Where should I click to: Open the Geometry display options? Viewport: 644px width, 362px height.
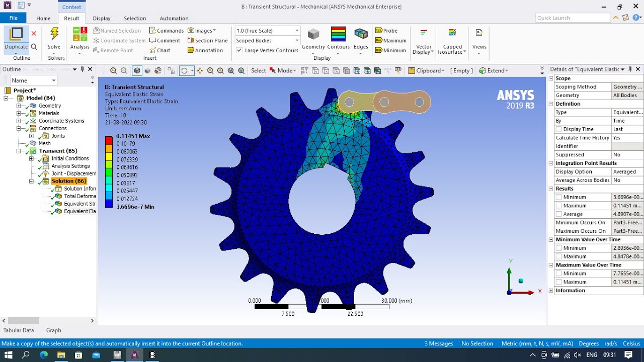pos(313,39)
